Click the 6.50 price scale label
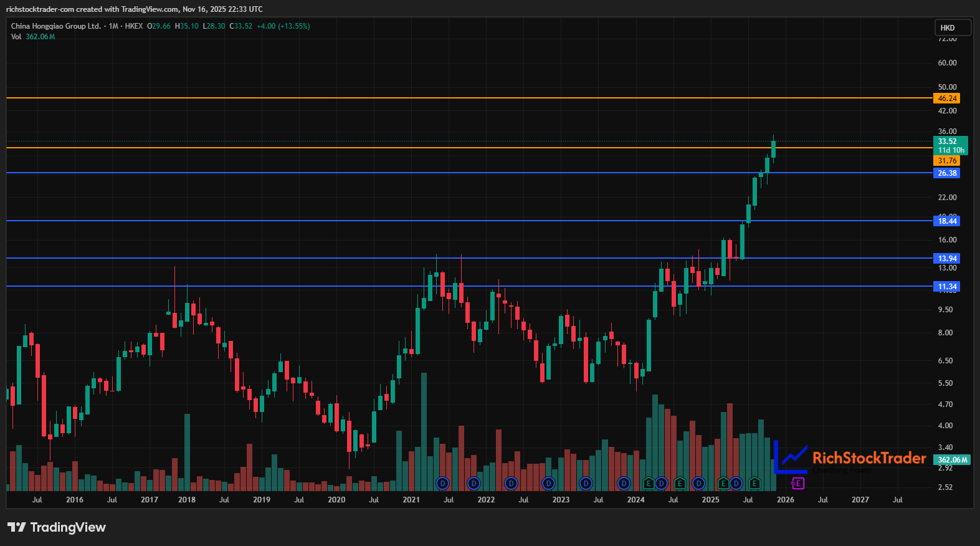Image resolution: width=980 pixels, height=546 pixels. 946,361
